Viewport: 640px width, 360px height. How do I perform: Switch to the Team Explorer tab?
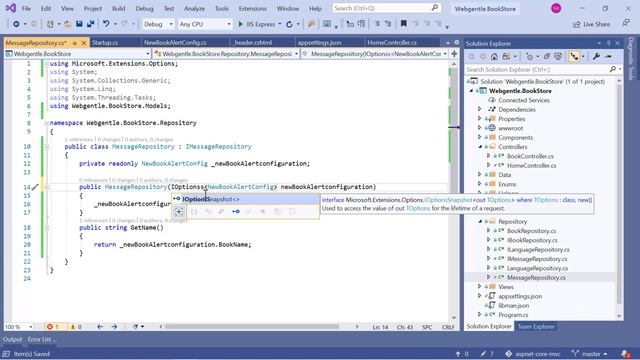[x=536, y=327]
